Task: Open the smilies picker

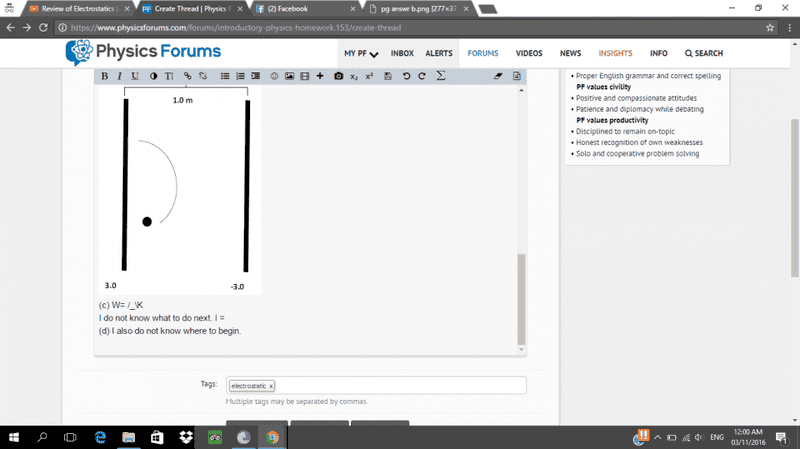Action: click(x=274, y=76)
